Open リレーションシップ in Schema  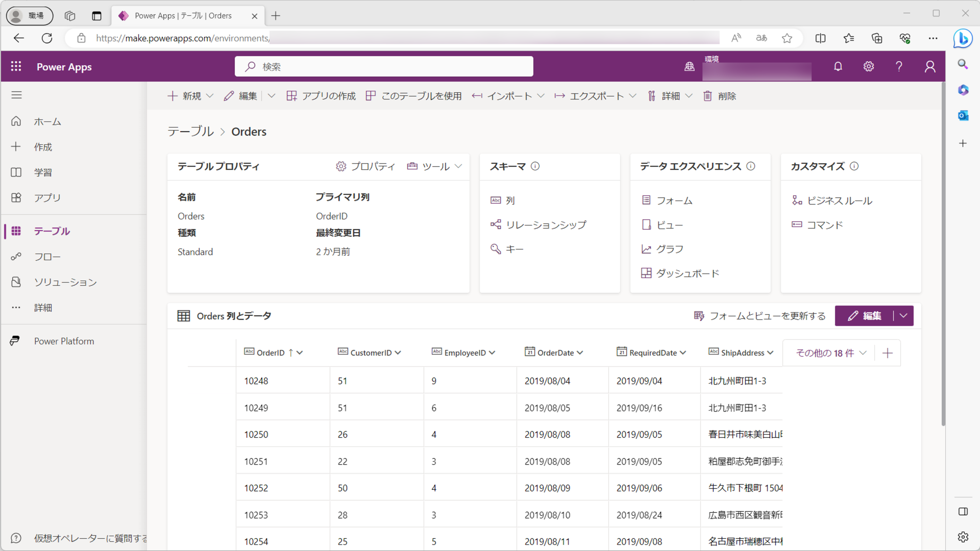coord(538,225)
